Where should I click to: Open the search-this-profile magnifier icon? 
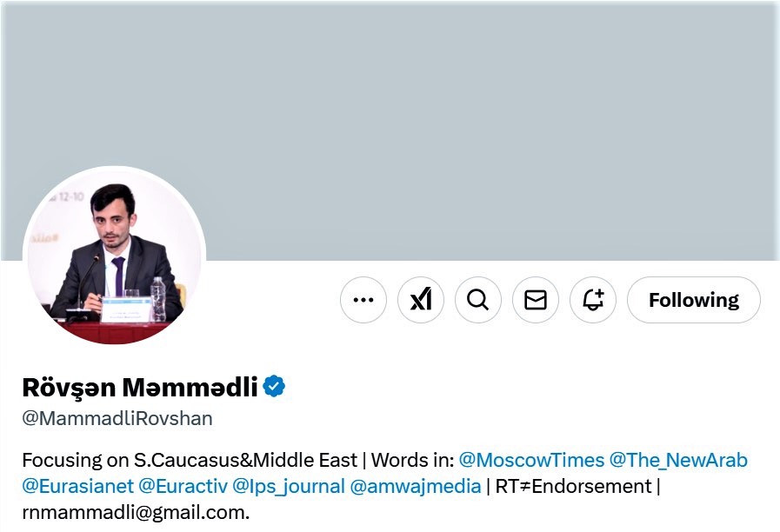pyautogui.click(x=478, y=300)
